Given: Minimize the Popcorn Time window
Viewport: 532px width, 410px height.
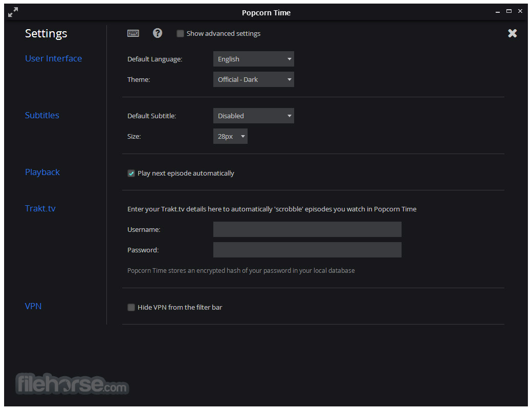Looking at the screenshot, I should point(498,12).
